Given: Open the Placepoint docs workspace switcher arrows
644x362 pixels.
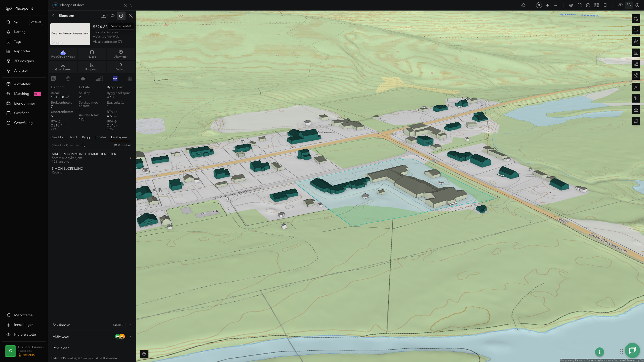Looking at the screenshot, I should (131, 5).
